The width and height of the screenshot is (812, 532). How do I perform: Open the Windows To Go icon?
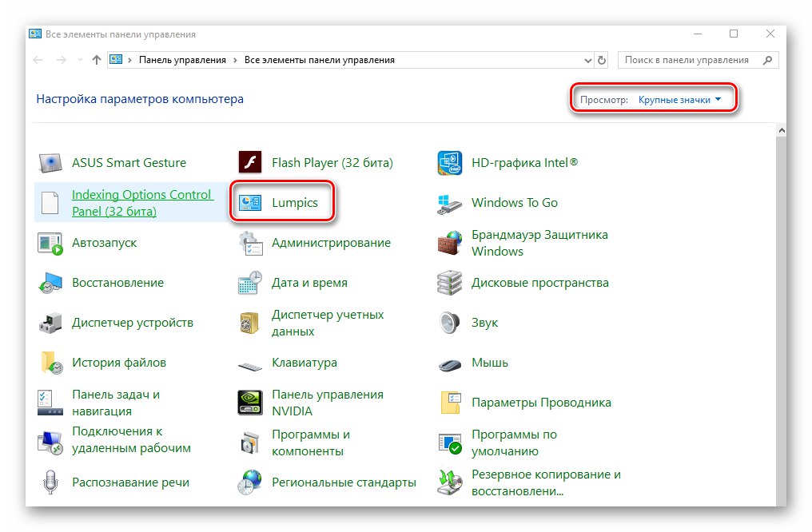point(449,204)
